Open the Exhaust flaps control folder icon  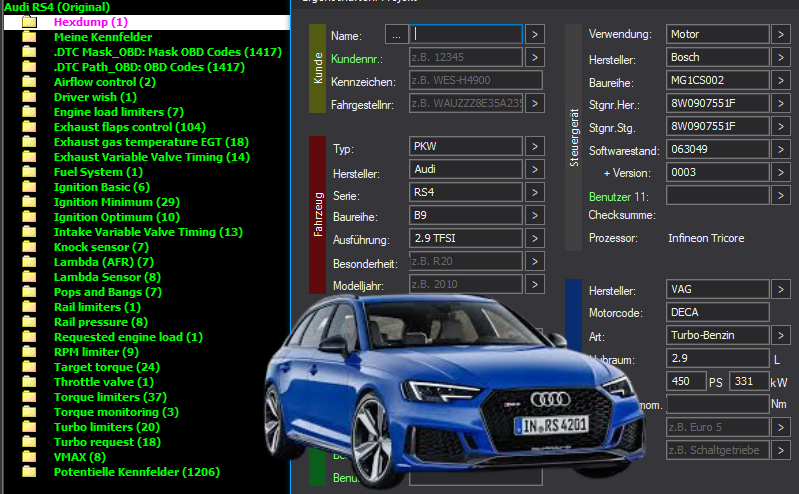30,127
